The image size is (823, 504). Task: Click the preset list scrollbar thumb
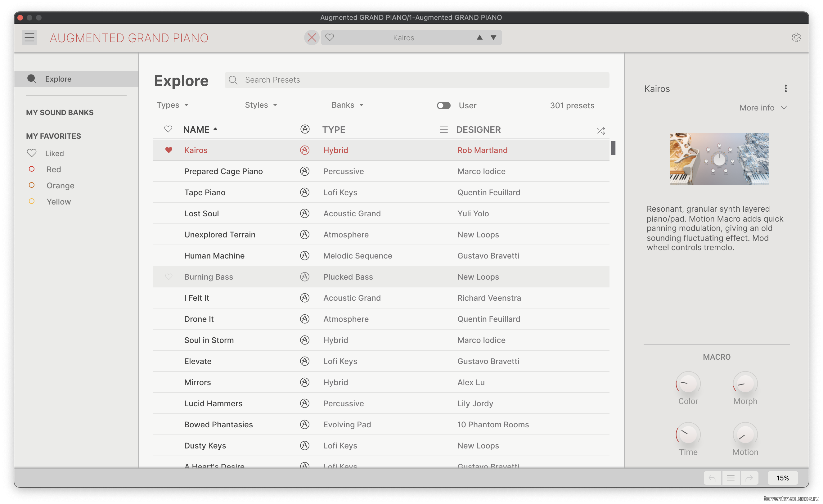click(613, 148)
